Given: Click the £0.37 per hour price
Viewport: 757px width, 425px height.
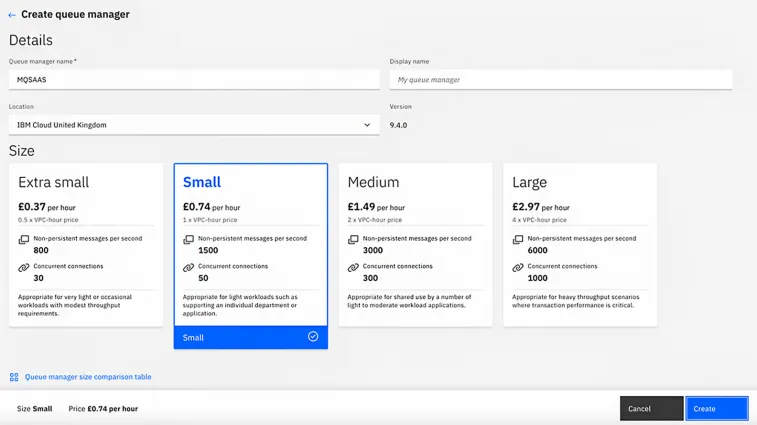Looking at the screenshot, I should [47, 207].
